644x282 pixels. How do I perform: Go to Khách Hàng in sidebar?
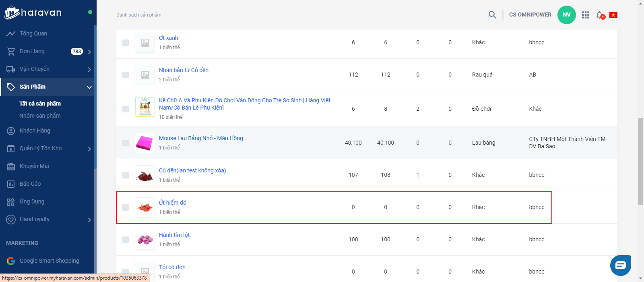point(35,131)
